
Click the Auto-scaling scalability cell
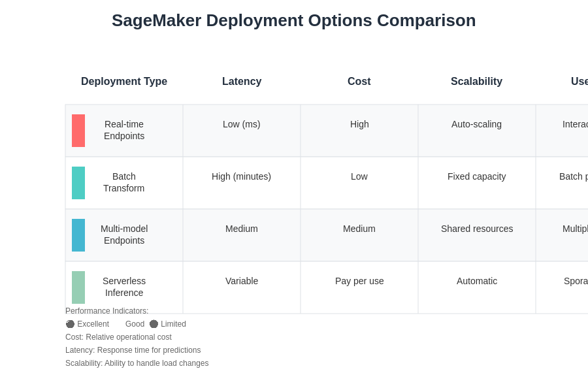[476, 124]
